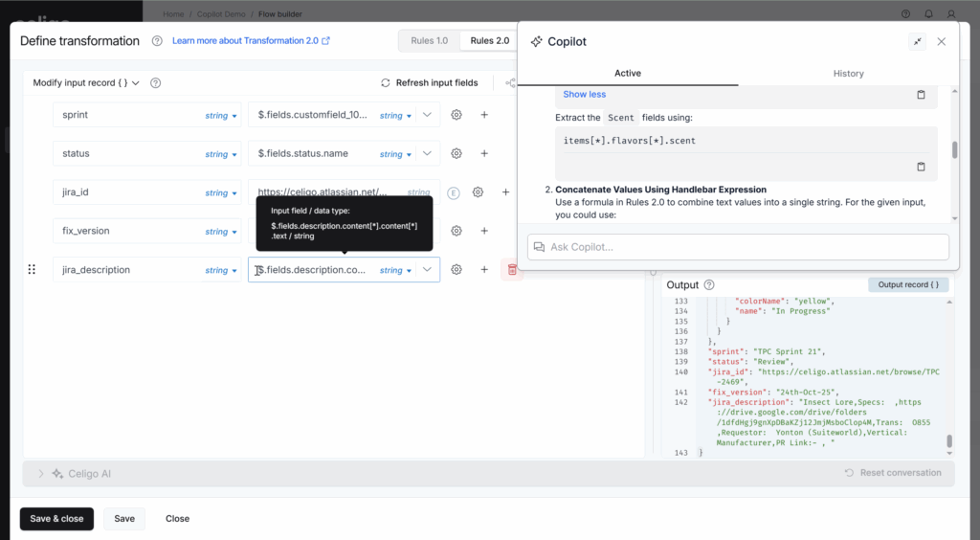Viewport: 980px width, 540px height.
Task: Close the Copilot panel
Action: [942, 41]
